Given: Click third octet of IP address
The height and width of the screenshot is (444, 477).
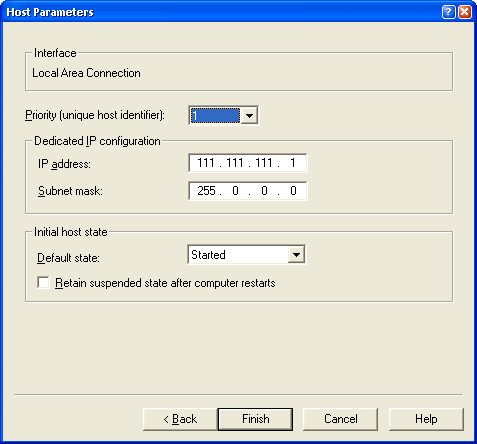Looking at the screenshot, I should 264,163.
